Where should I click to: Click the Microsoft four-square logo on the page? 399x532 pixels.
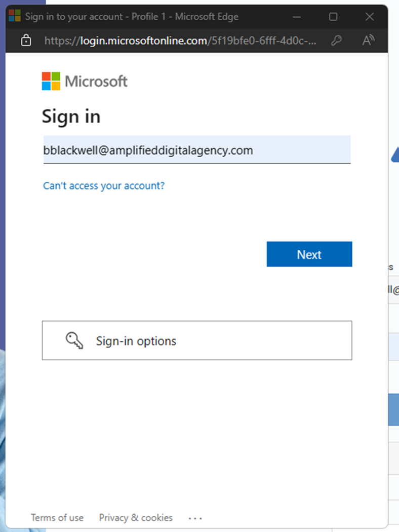coord(51,81)
